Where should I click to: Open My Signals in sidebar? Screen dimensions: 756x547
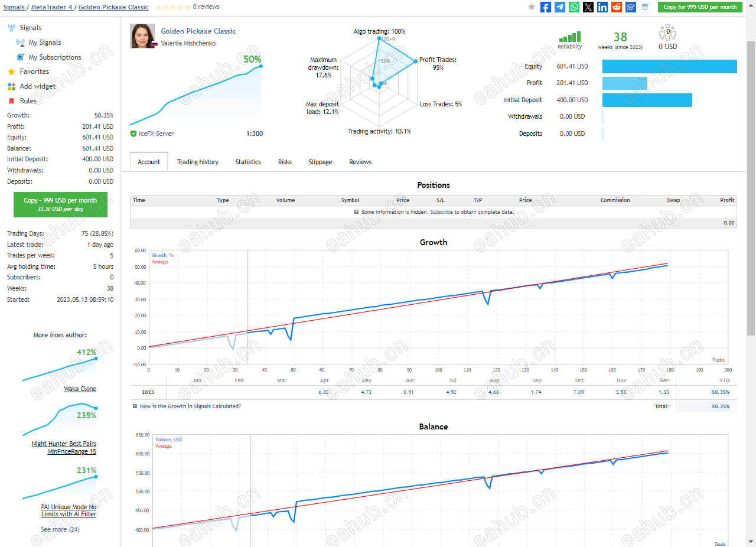[45, 43]
